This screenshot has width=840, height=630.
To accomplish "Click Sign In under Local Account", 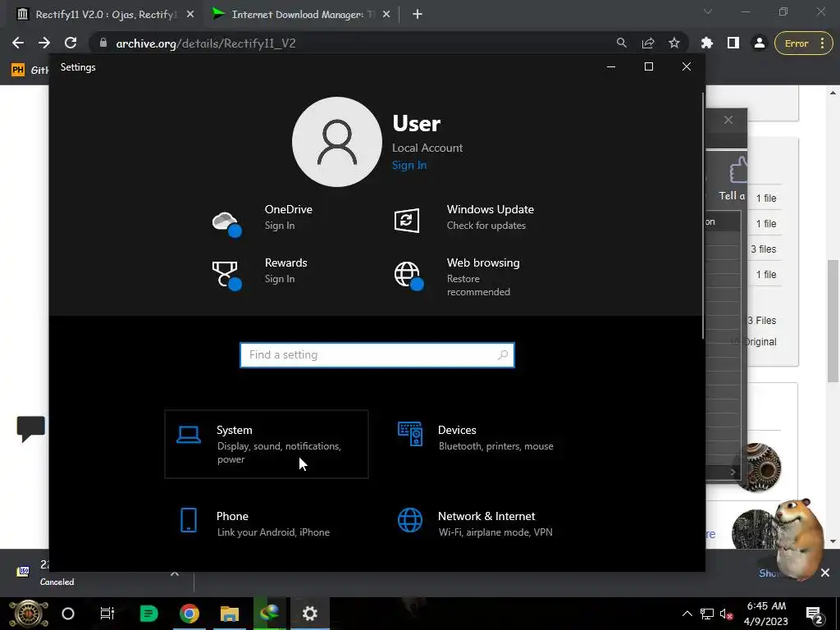I will pyautogui.click(x=409, y=165).
